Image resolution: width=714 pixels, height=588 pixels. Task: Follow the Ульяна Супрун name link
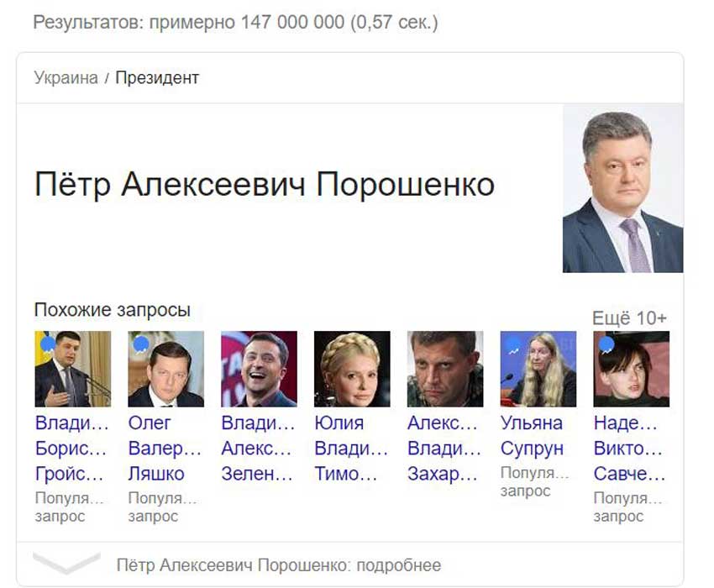pyautogui.click(x=532, y=436)
